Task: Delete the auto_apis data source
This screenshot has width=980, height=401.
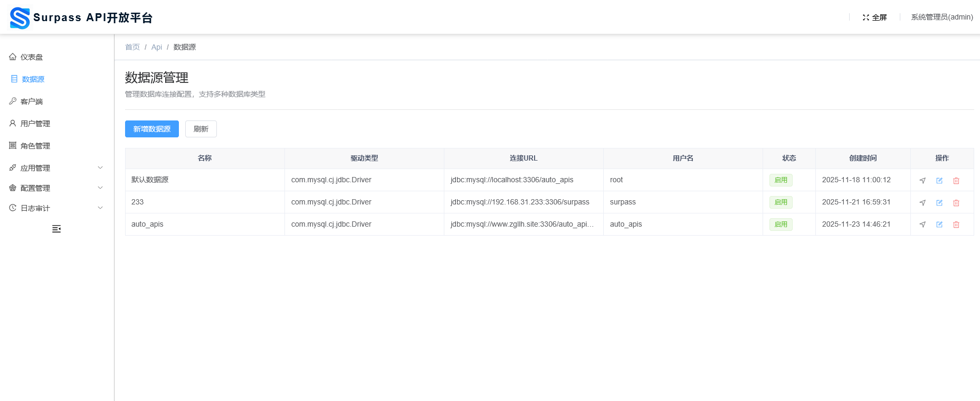Action: click(956, 225)
